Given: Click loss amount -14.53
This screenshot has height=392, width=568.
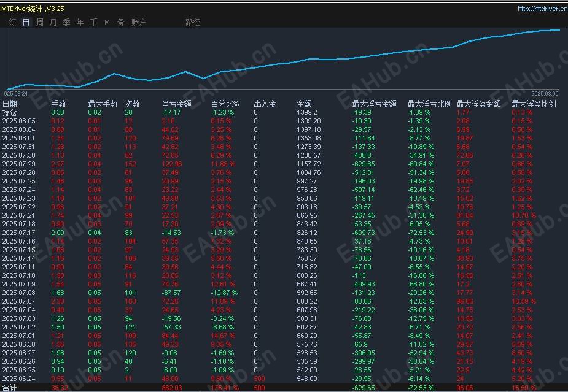Looking at the screenshot, I should (171, 233).
